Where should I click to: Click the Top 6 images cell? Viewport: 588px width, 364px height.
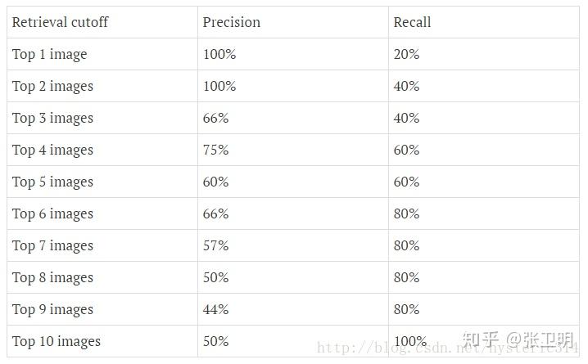52,214
